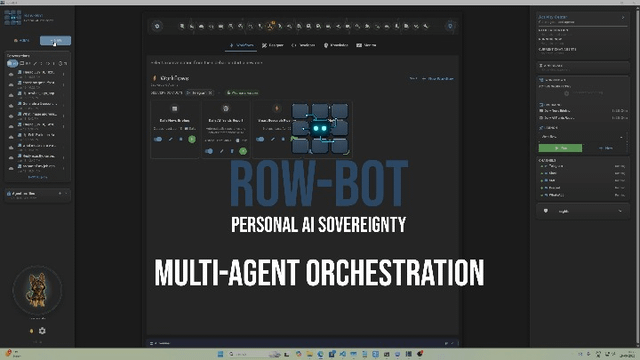The height and width of the screenshot is (360, 640).
Task: Open the last tab in the center tab row
Action: coord(366,45)
